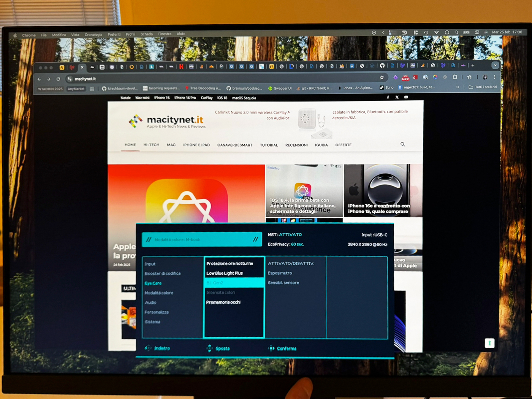Open the Suno bookmark

point(386,87)
